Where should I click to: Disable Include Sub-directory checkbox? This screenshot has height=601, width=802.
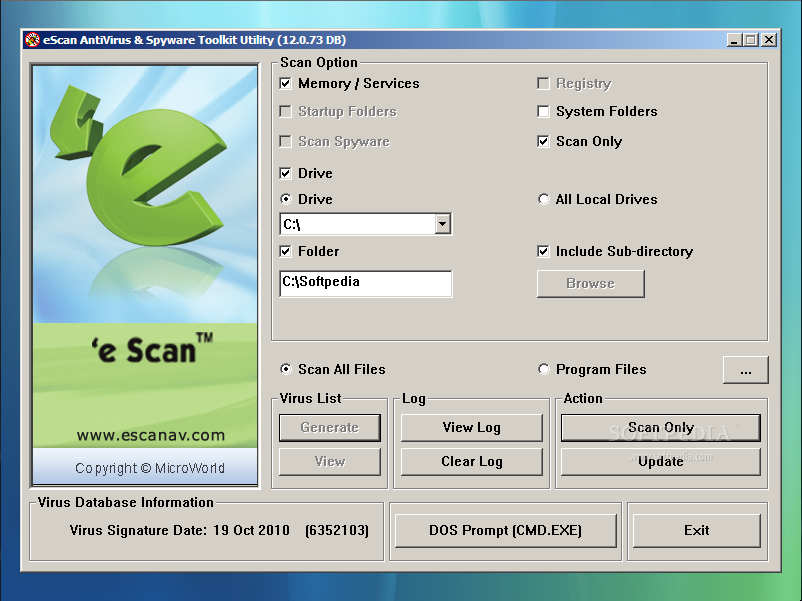[x=543, y=251]
